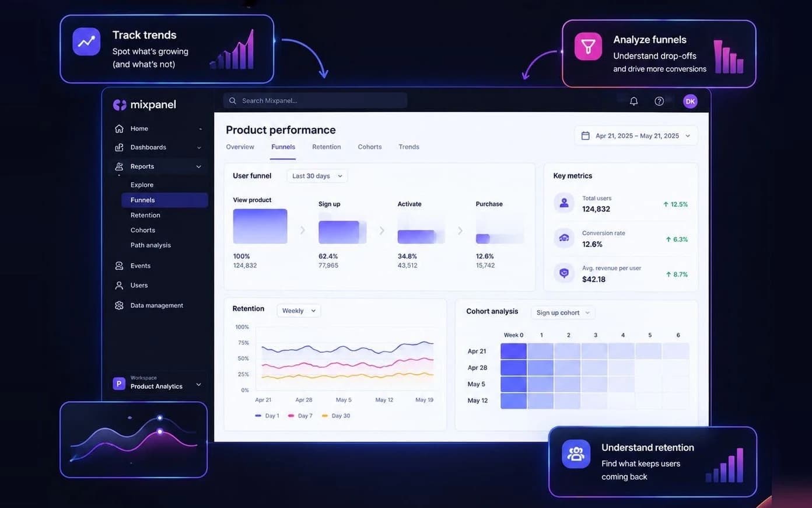Switch to the Retention tab

click(x=326, y=147)
